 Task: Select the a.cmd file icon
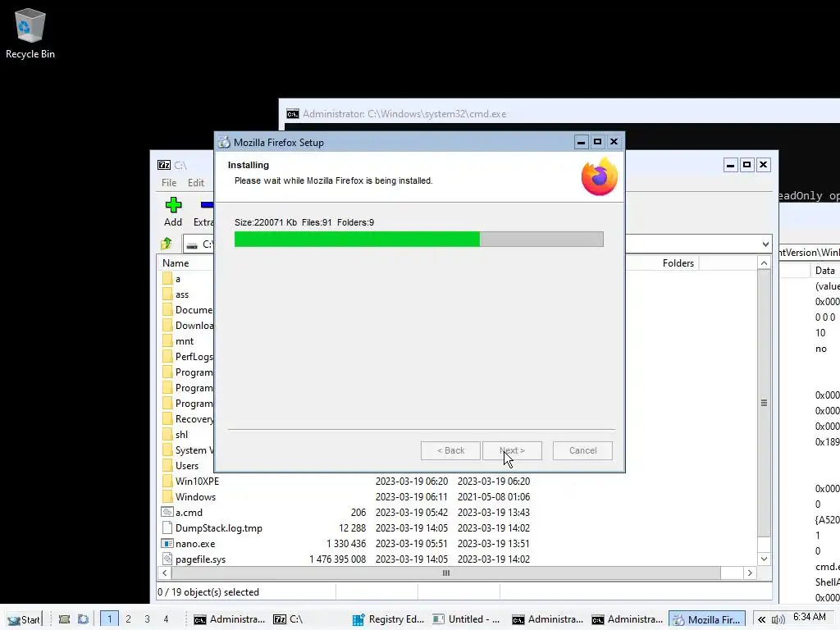click(167, 512)
